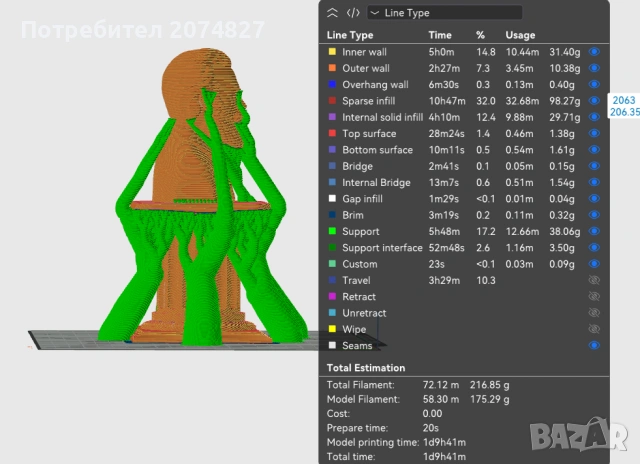Viewport: 640px width, 464px height.
Task: Click the code view brackets icon
Action: tap(352, 13)
